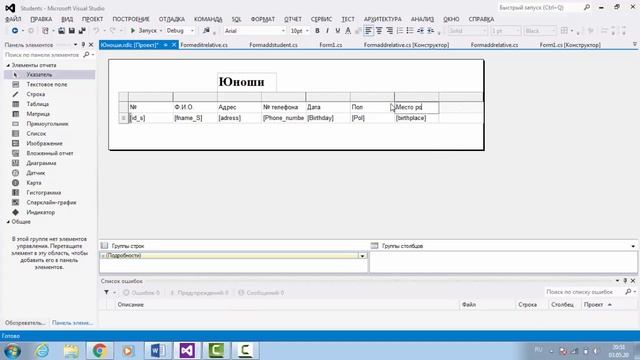Select the Вложенный отчет element
The width and height of the screenshot is (640, 360).
(49, 153)
